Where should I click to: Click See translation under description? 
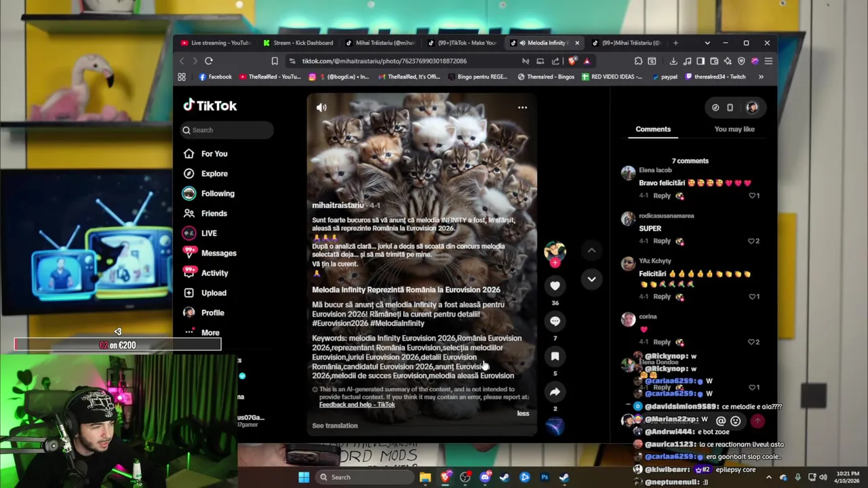pos(335,426)
